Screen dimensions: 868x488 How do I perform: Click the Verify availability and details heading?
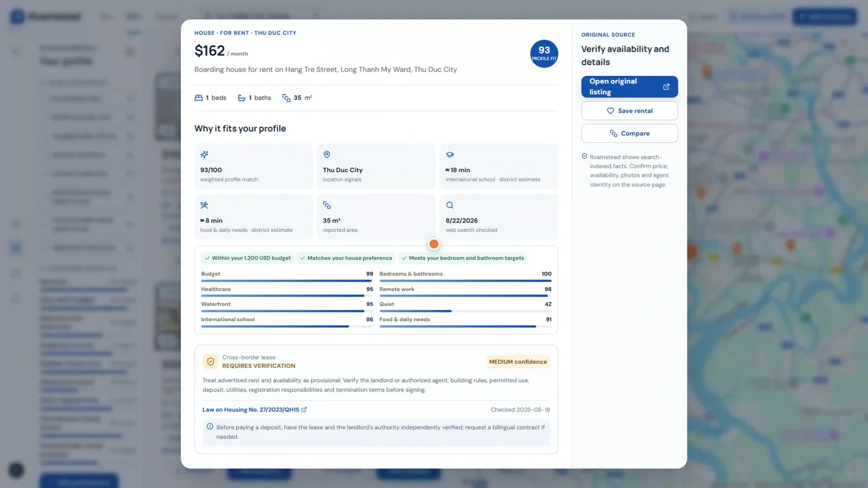coord(626,55)
